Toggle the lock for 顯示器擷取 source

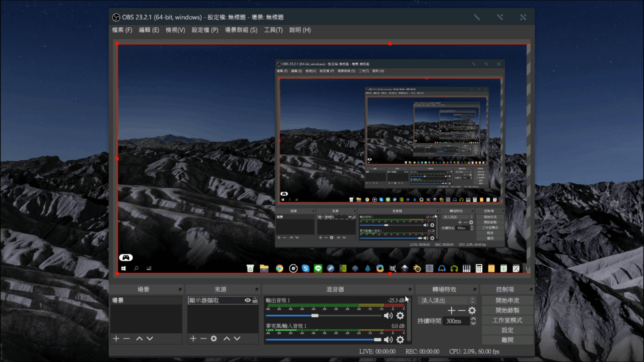255,300
